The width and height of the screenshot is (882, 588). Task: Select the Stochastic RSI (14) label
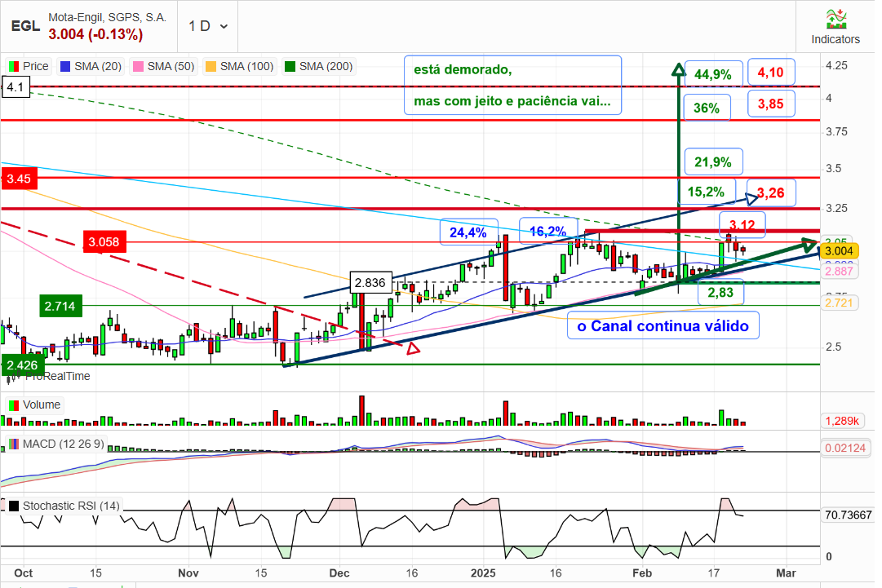[71, 506]
